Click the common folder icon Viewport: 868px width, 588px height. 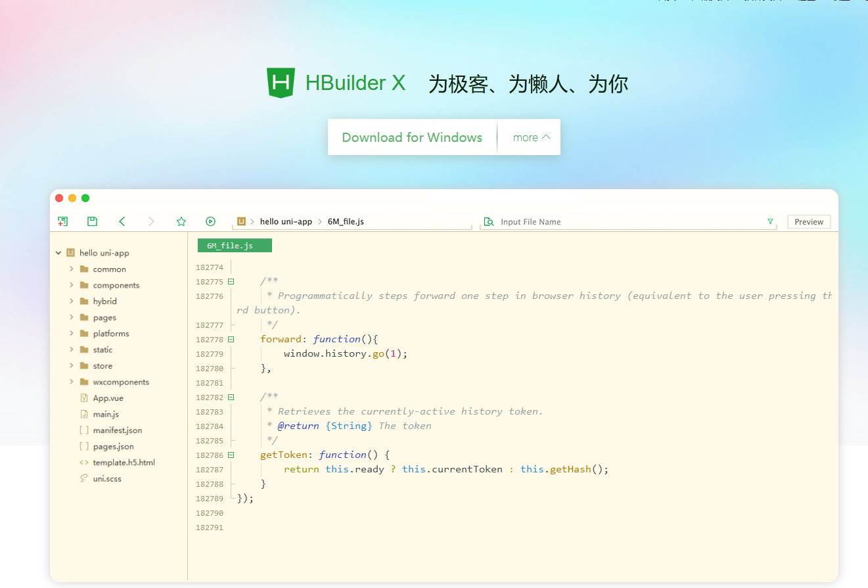coord(84,269)
